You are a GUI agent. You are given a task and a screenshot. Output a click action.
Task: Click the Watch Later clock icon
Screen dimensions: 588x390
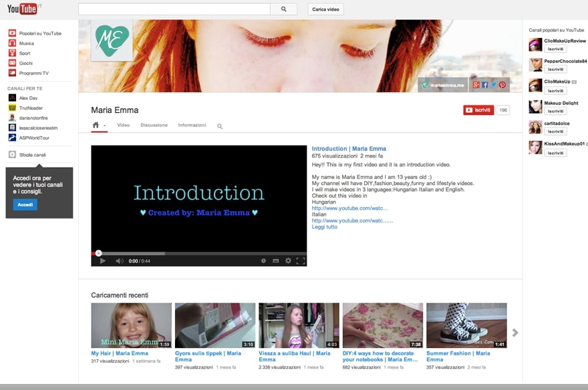[x=263, y=261]
